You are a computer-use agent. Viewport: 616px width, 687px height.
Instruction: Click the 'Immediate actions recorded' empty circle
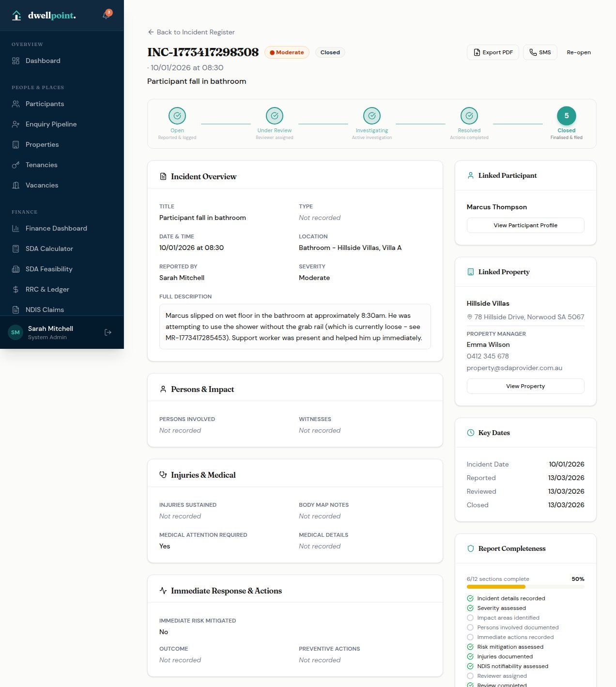[470, 637]
